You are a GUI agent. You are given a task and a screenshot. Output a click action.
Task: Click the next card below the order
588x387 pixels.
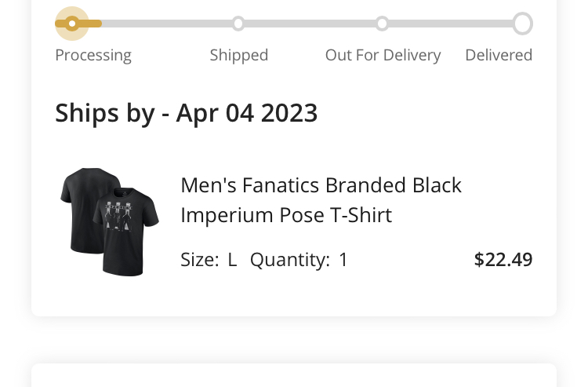click(x=294, y=376)
